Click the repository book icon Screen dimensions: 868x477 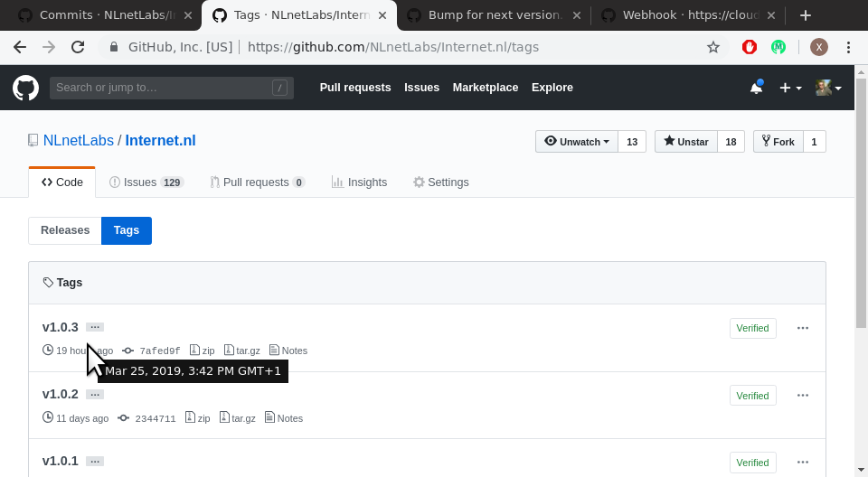[x=33, y=141]
